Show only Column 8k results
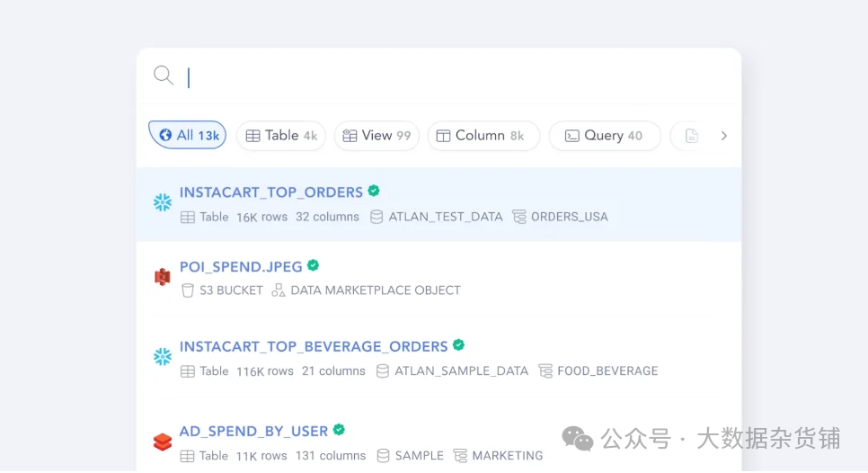This screenshot has height=473, width=868. coord(483,136)
